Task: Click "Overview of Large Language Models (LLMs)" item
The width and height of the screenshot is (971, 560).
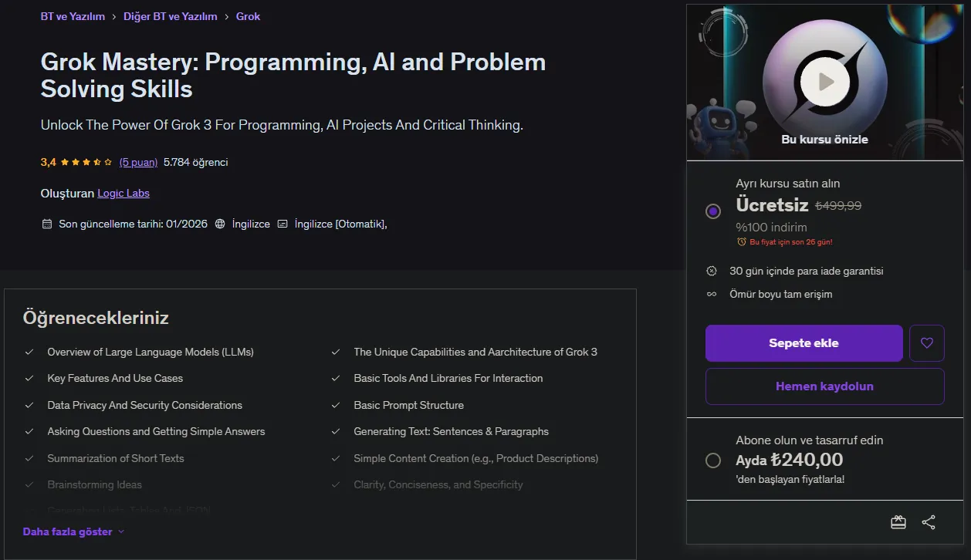Action: point(151,352)
